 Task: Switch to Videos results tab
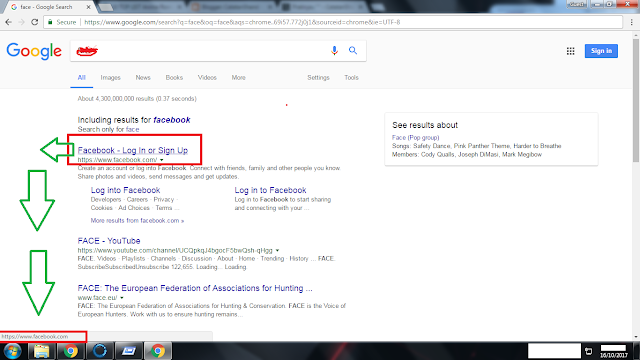coord(207,78)
